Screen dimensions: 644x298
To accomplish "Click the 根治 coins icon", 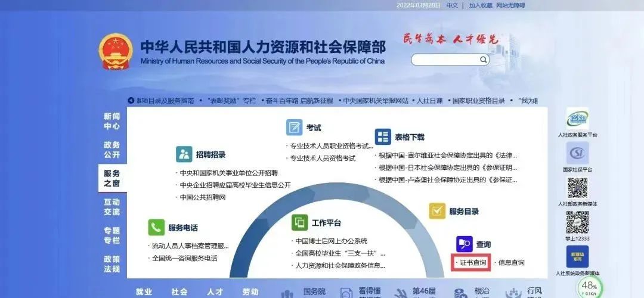I will click(460, 293).
